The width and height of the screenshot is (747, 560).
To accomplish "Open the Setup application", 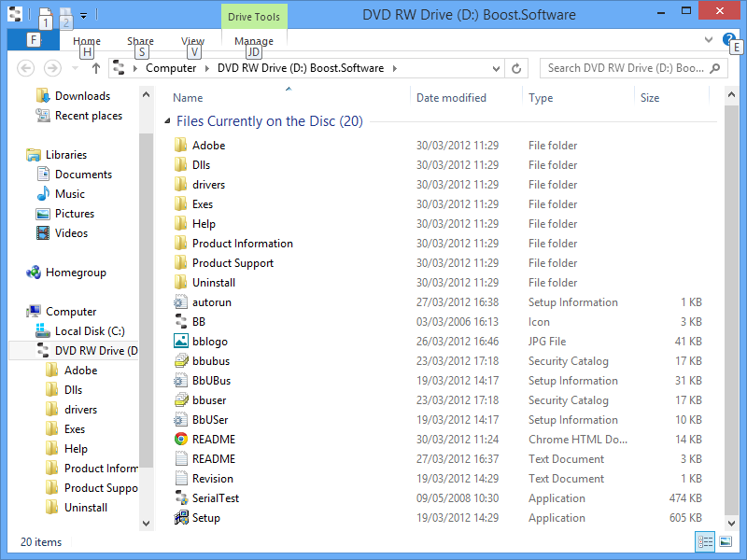I will tap(206, 517).
